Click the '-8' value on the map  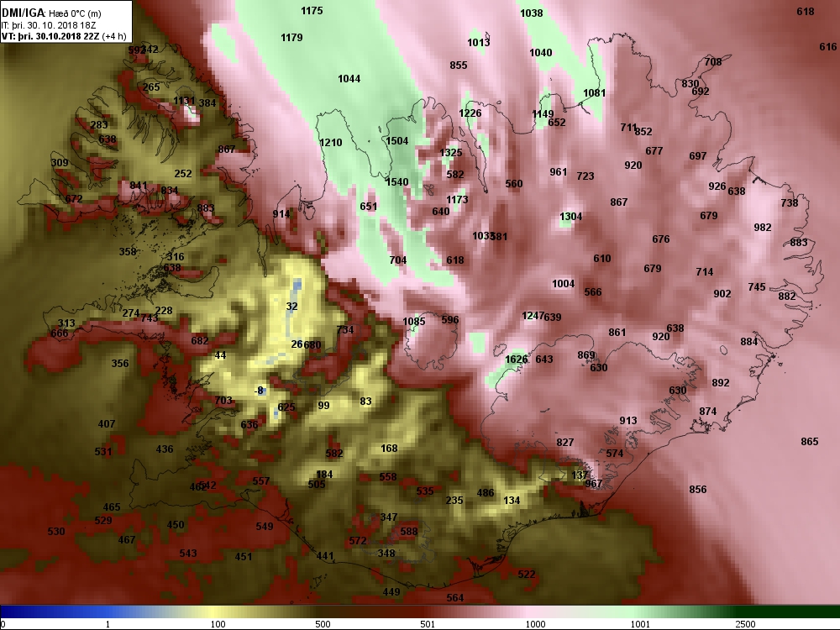[259, 391]
